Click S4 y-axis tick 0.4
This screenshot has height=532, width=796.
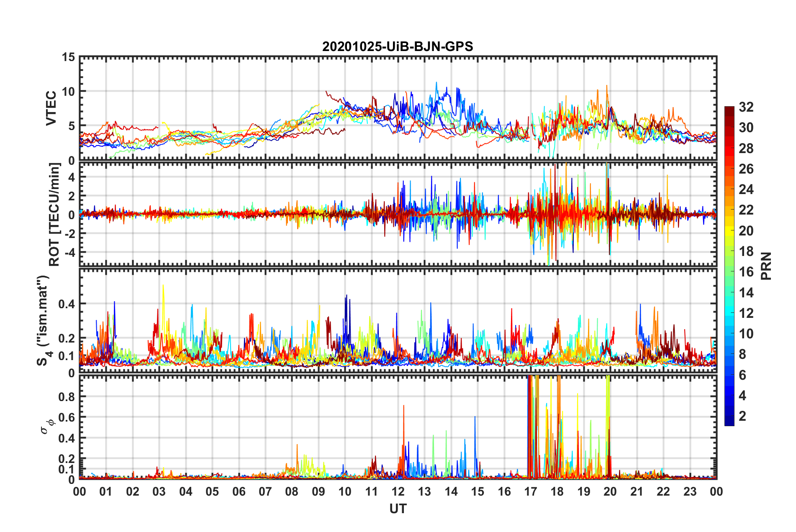67,304
